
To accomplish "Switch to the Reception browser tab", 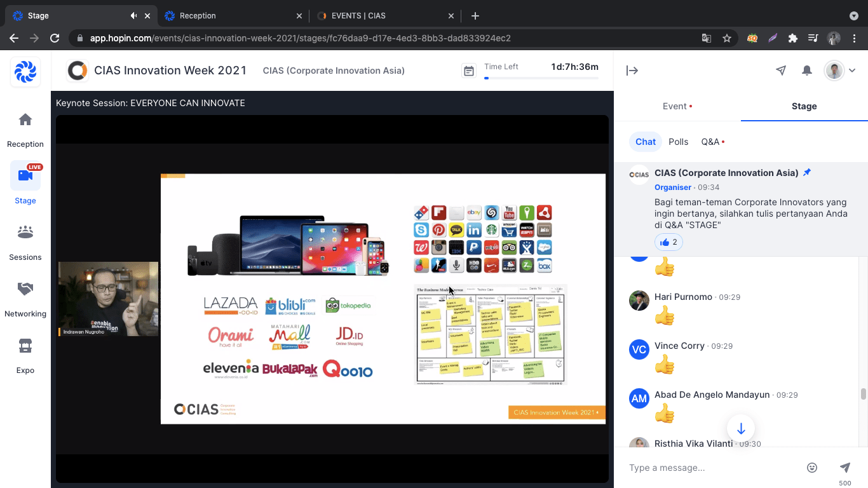I will tap(234, 16).
